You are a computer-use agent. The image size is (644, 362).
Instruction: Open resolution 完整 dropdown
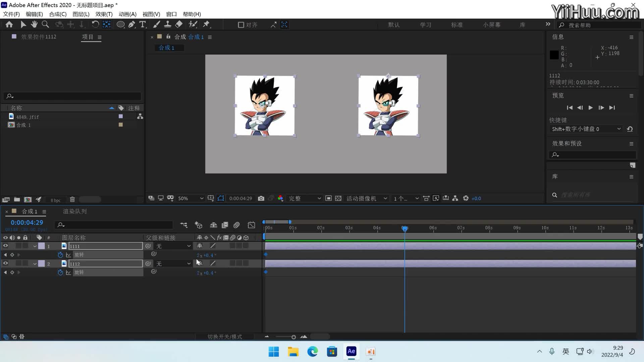[x=305, y=198]
